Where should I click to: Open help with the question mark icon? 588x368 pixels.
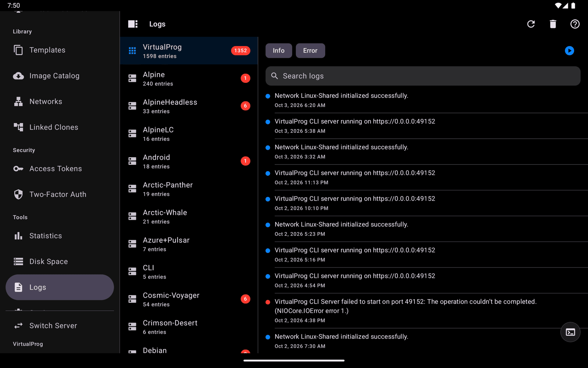point(575,24)
